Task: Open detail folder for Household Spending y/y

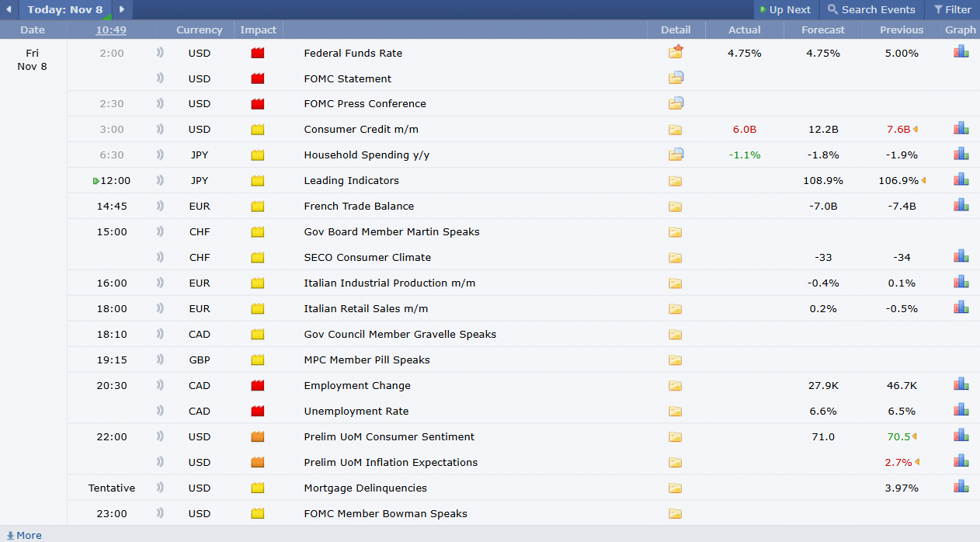Action: (x=676, y=154)
